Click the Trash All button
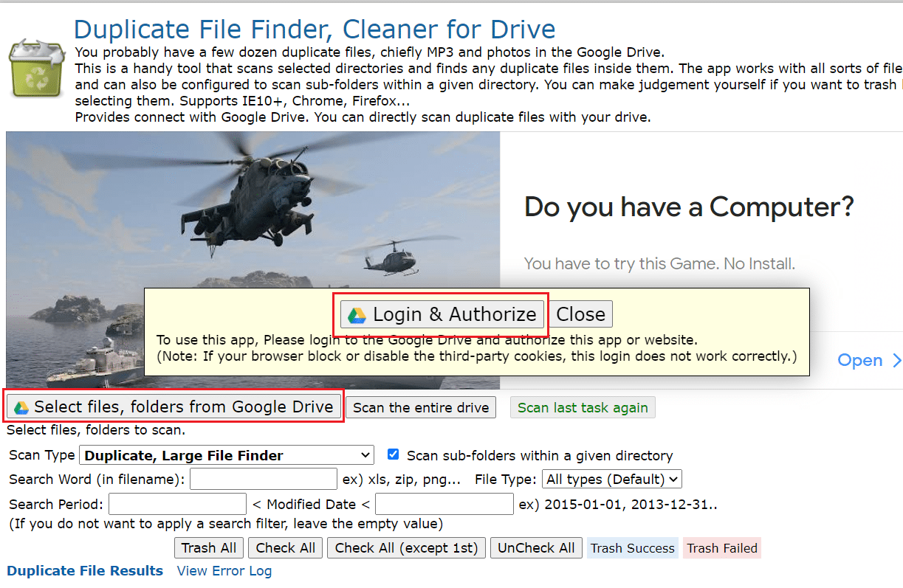 (x=208, y=547)
